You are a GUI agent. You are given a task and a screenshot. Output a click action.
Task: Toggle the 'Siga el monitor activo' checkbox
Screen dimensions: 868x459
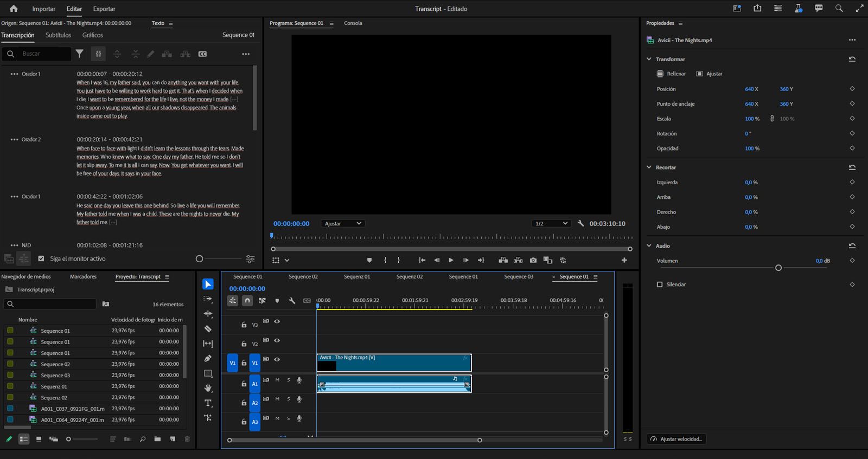(x=41, y=258)
